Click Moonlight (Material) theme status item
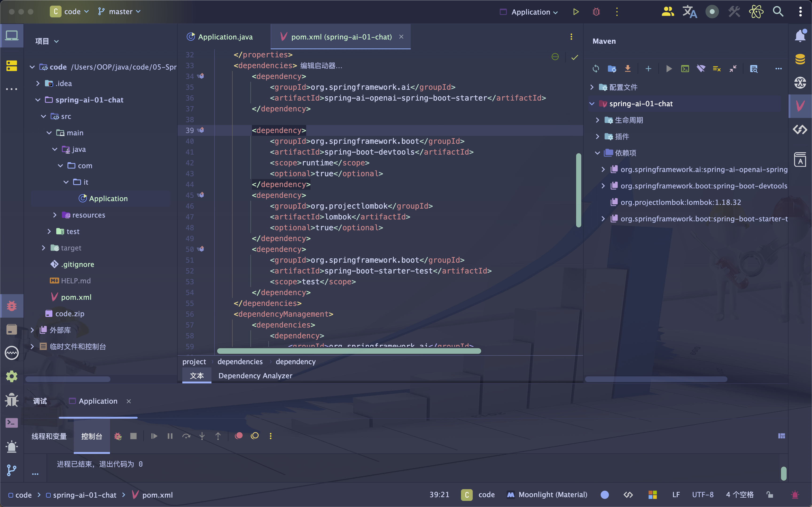The width and height of the screenshot is (812, 507). (547, 495)
